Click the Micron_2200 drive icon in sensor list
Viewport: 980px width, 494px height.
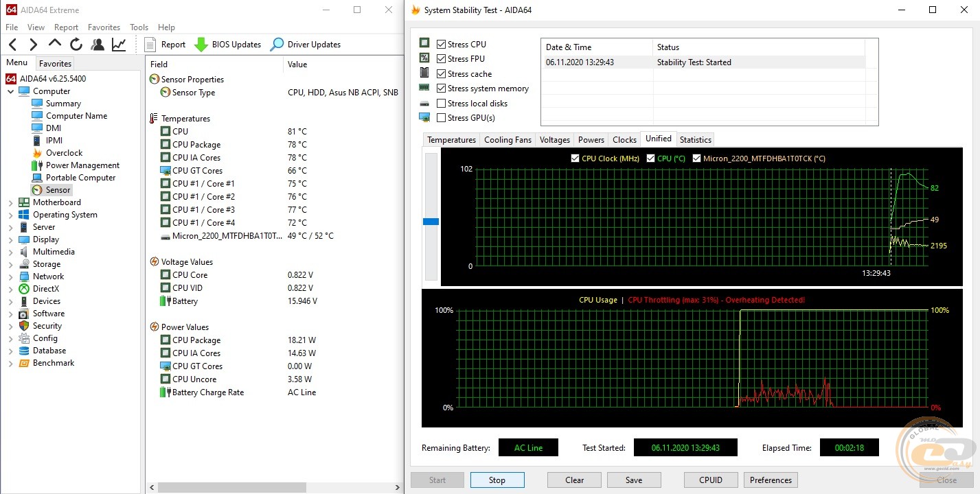point(165,236)
